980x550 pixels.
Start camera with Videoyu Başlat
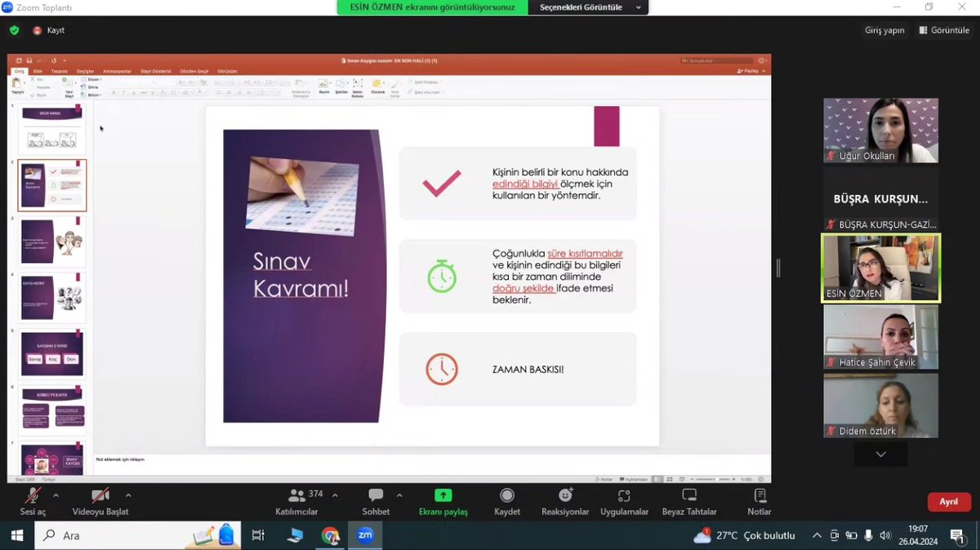pyautogui.click(x=100, y=502)
